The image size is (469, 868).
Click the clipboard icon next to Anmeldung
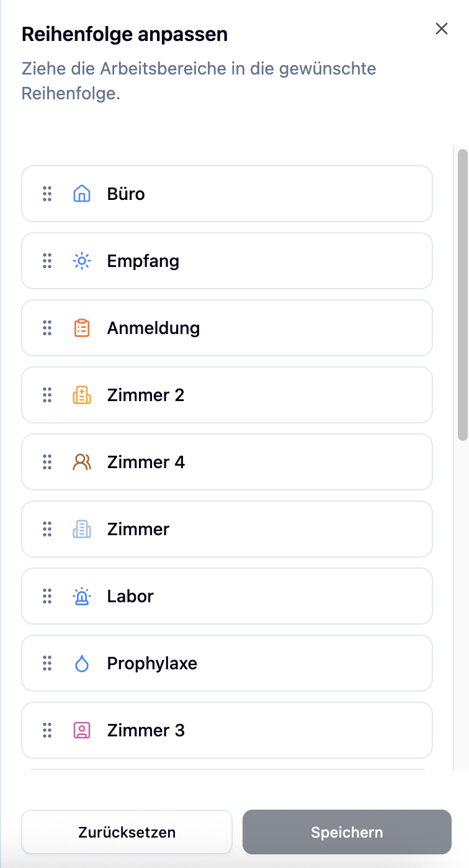tap(82, 328)
